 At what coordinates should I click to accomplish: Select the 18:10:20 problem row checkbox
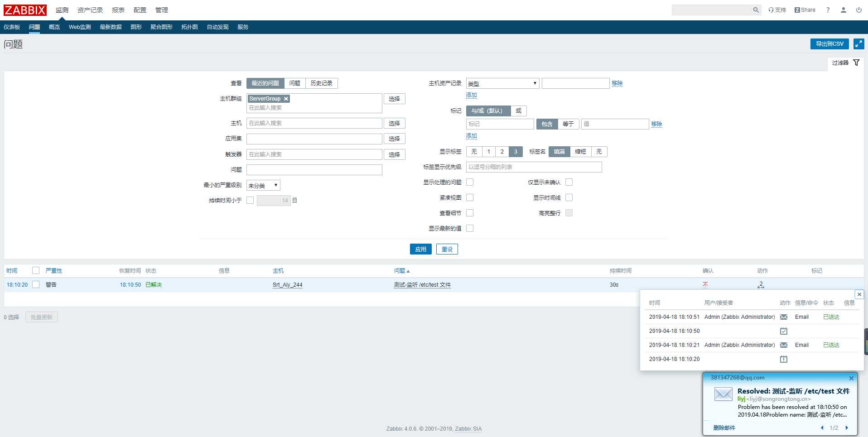tap(36, 284)
